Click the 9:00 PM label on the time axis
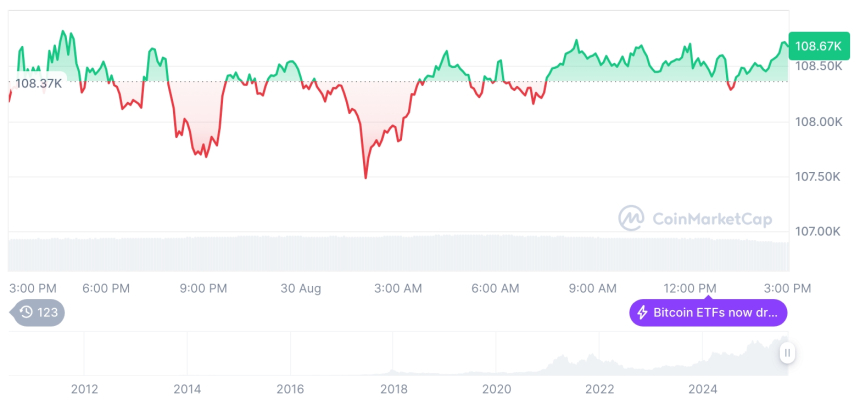The height and width of the screenshot is (401, 860). (x=203, y=288)
